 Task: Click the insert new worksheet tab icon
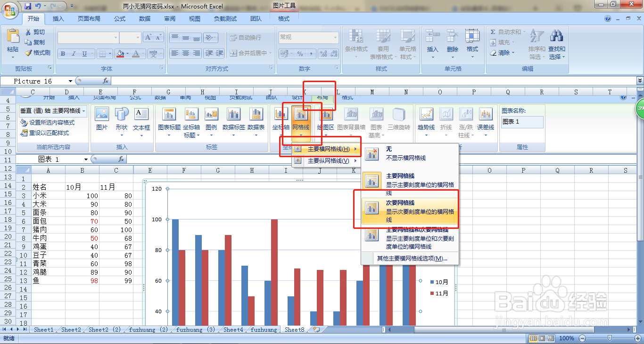coord(316,329)
